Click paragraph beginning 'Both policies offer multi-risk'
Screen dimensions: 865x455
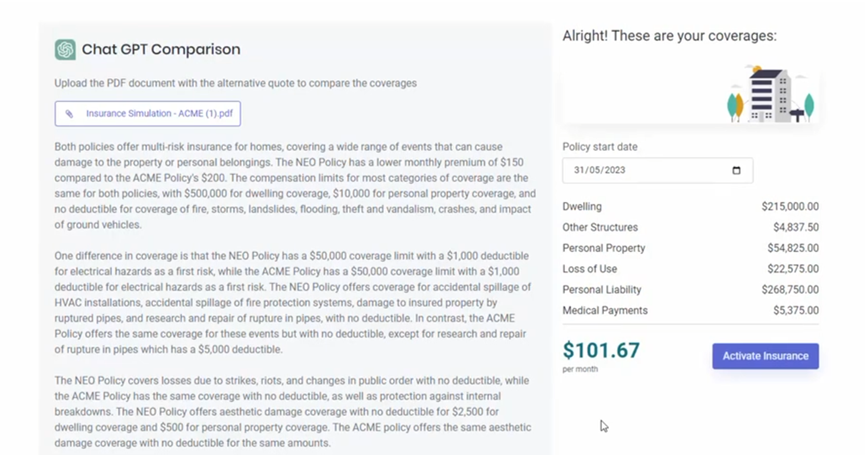[295, 186]
